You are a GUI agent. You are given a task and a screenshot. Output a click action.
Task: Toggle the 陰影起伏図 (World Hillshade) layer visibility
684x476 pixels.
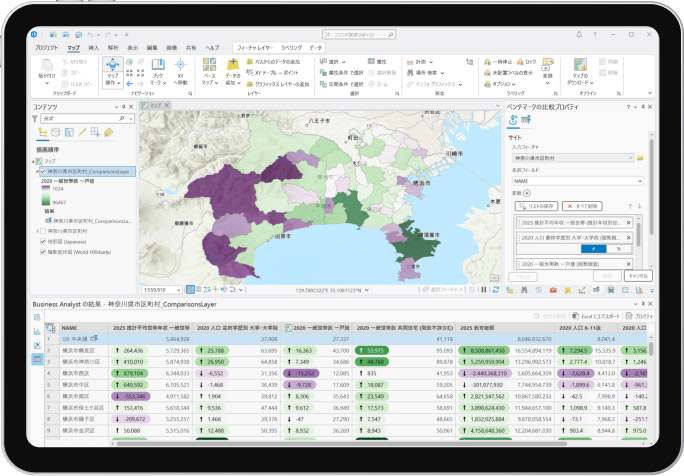click(42, 251)
